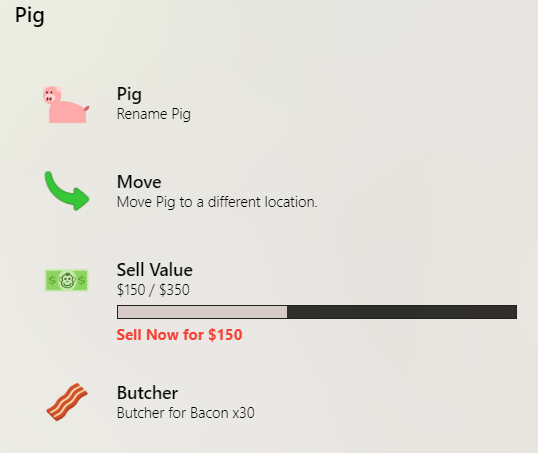Click the bacon strip icon
The image size is (538, 453).
(x=67, y=402)
